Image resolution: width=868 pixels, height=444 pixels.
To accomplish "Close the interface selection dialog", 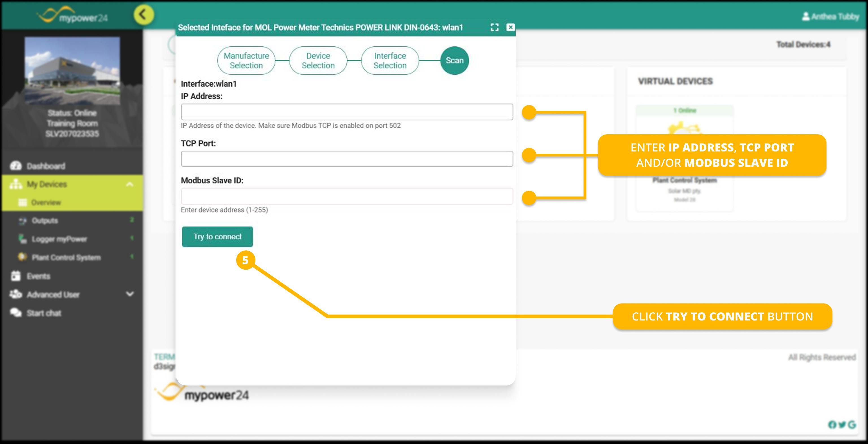I will click(511, 27).
